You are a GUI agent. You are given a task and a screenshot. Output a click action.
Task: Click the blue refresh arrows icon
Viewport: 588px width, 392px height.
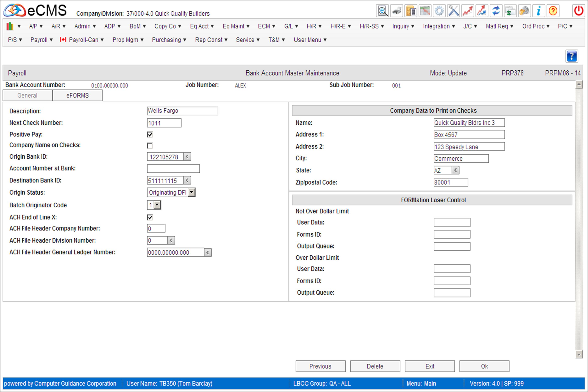tap(496, 11)
